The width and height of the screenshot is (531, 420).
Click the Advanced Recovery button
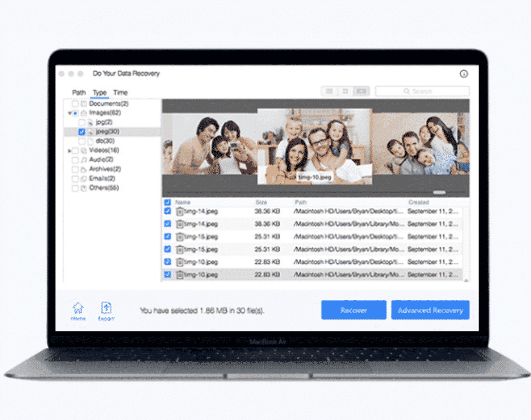pos(430,310)
